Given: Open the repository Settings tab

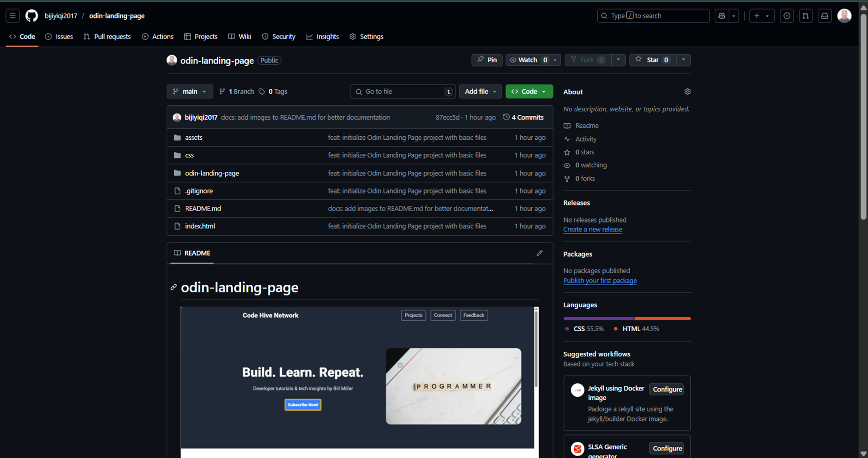Looking at the screenshot, I should (366, 37).
